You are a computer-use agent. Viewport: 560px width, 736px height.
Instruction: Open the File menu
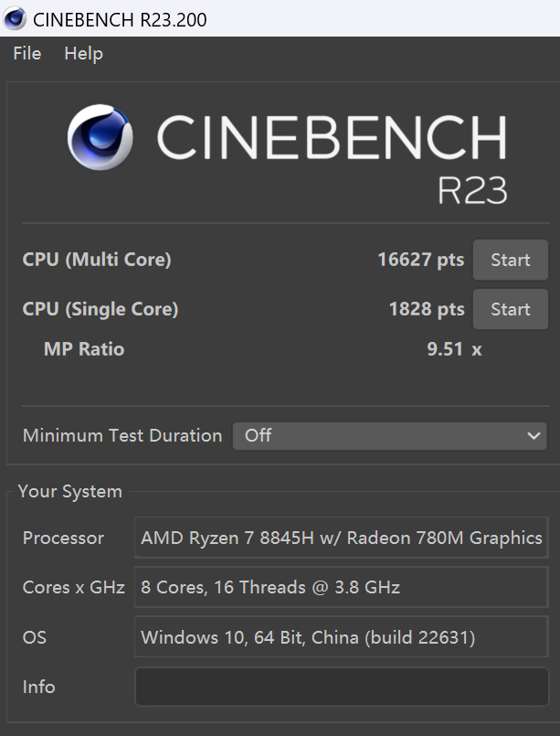tap(27, 54)
